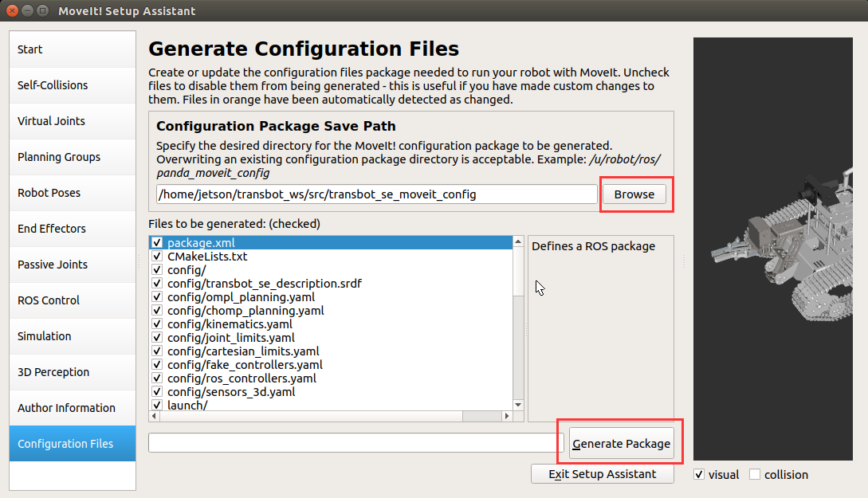Select config/transbot_se_description.srdf file name
The height and width of the screenshot is (498, 868).
pyautogui.click(x=264, y=284)
